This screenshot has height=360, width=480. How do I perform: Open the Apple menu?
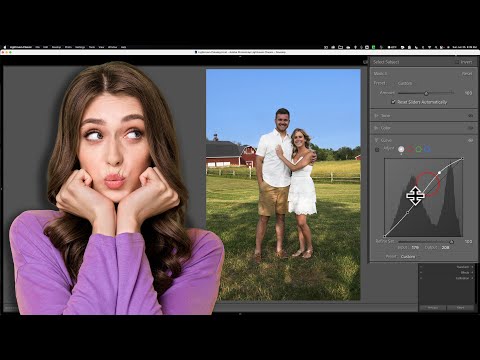5,47
